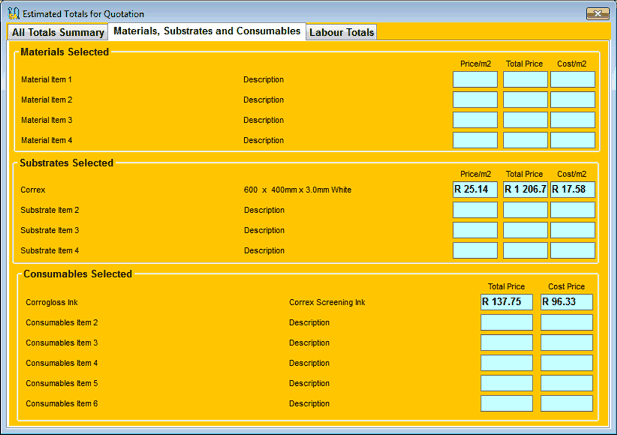Click Correx Cost/m2 field showing R 17.58
The height and width of the screenshot is (435, 617).
coord(572,189)
